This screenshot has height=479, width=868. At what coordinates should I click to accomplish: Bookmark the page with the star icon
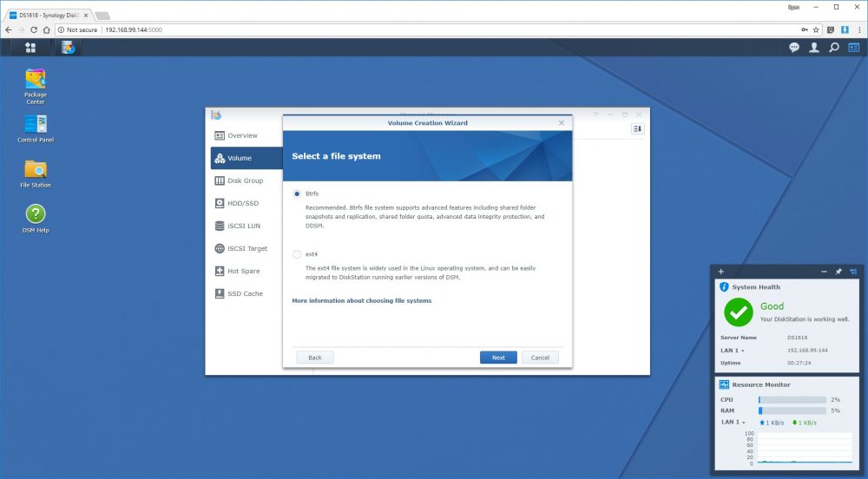[816, 30]
